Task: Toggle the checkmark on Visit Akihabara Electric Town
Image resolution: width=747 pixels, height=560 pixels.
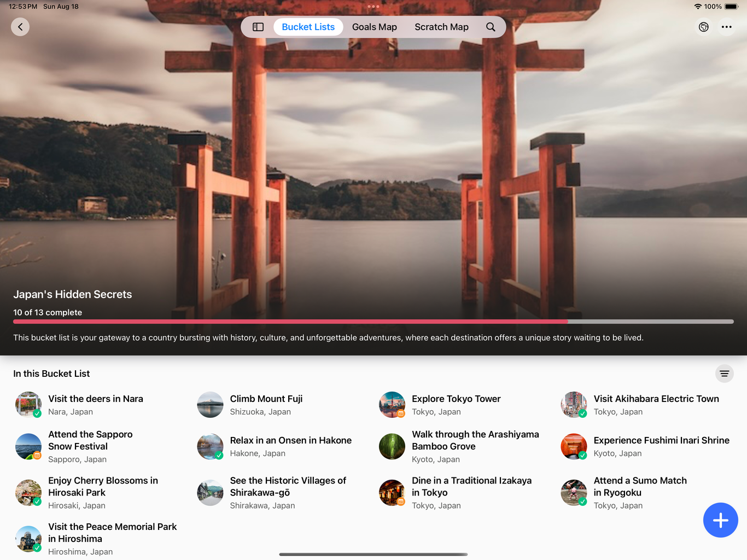Action: [583, 414]
